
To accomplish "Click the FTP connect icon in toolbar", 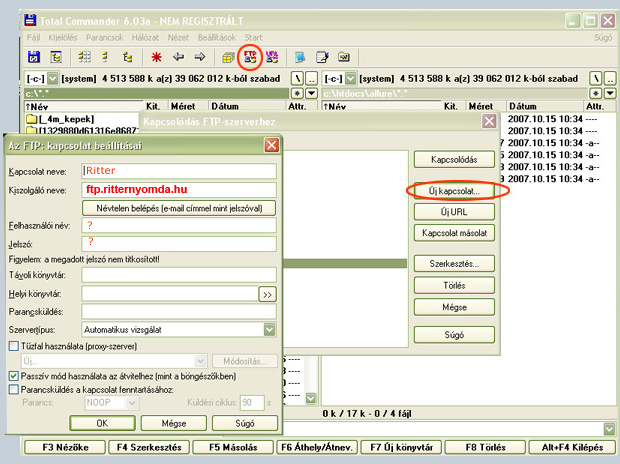I will 250,57.
